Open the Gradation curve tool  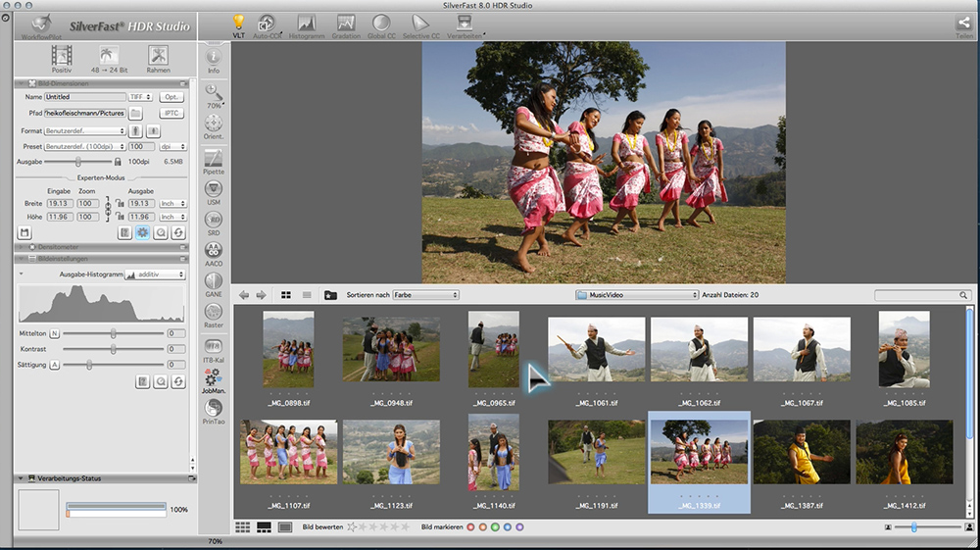(345, 24)
